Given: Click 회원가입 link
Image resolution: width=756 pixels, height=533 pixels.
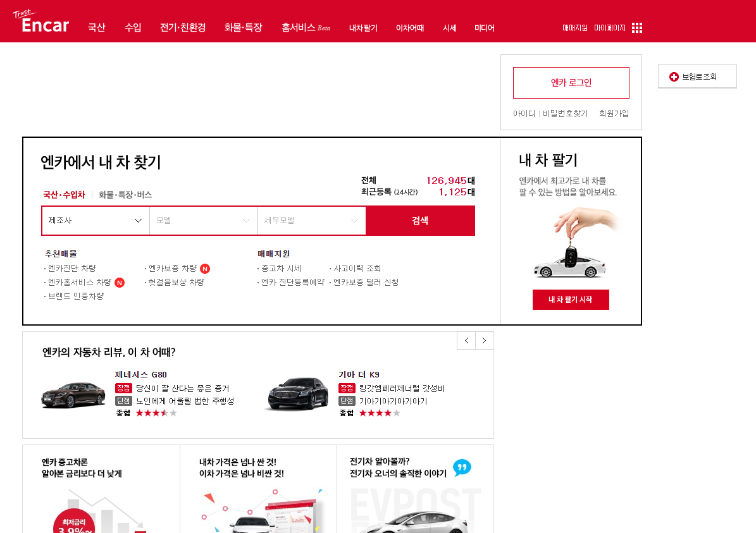Looking at the screenshot, I should 614,114.
